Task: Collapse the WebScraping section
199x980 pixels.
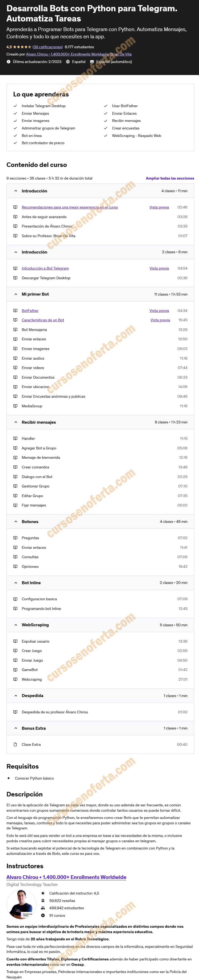Action: coord(16,625)
